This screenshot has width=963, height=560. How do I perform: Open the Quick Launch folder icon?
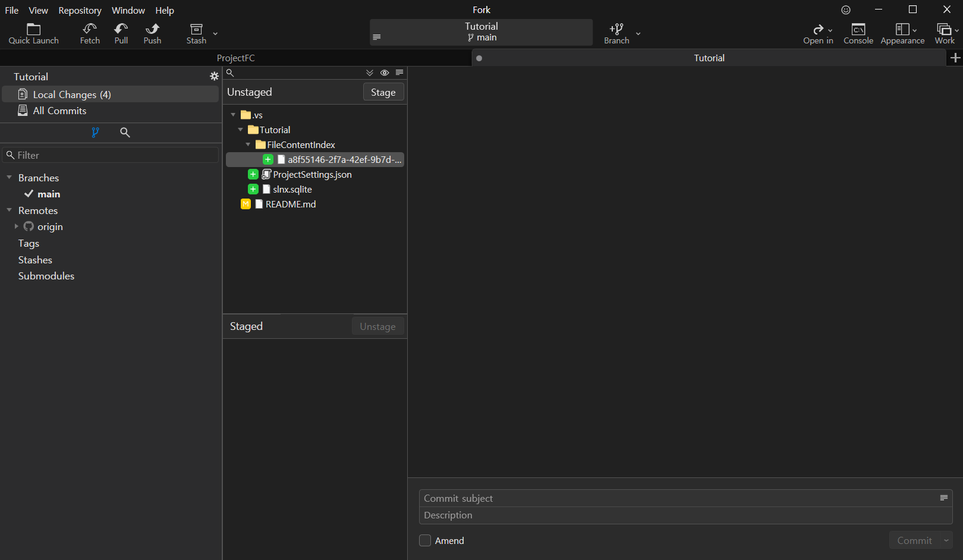click(34, 29)
